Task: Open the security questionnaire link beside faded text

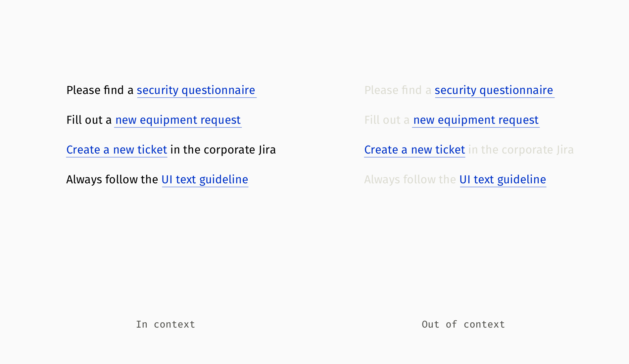Action: pyautogui.click(x=494, y=90)
